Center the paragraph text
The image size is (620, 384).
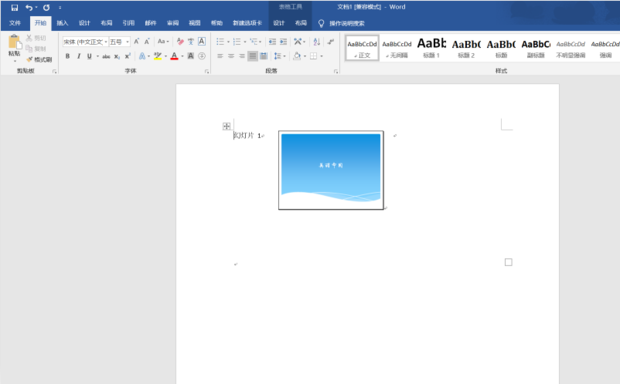pyautogui.click(x=231, y=56)
